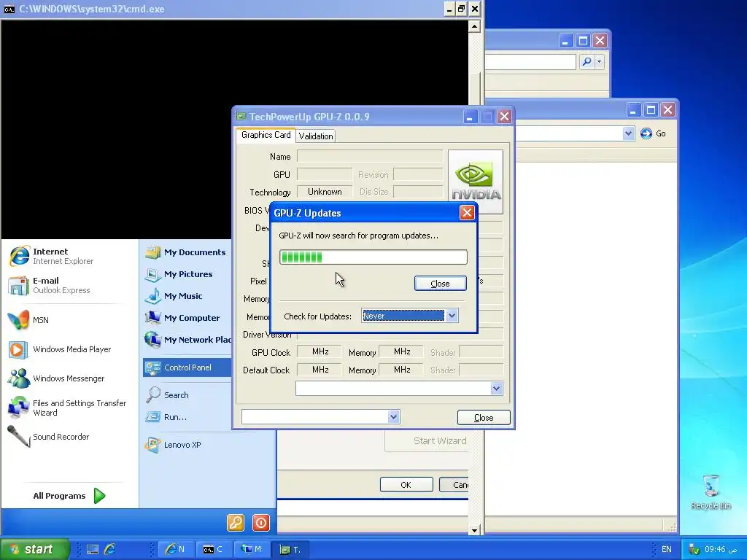The height and width of the screenshot is (560, 747).
Task: Open the Recycle Bin on desktop
Action: (711, 492)
